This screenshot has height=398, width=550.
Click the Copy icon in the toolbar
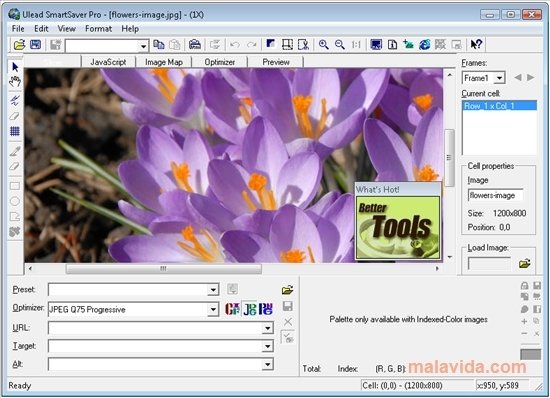159,45
